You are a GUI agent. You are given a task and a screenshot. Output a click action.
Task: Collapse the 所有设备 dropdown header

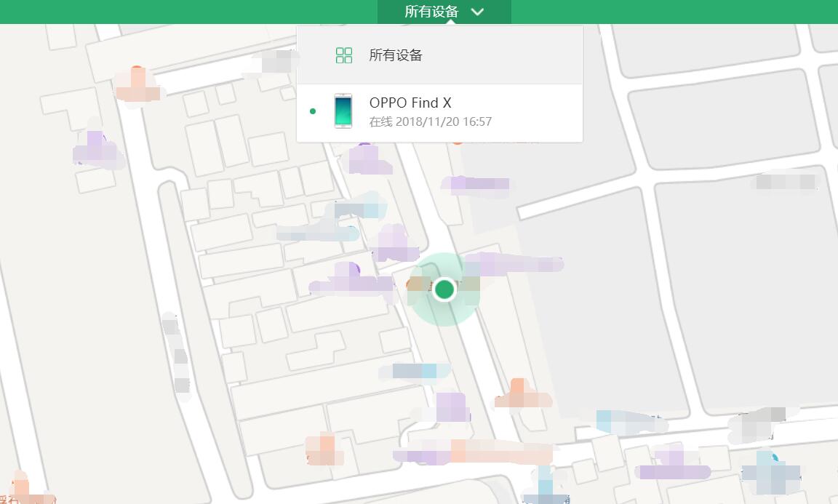pos(444,12)
